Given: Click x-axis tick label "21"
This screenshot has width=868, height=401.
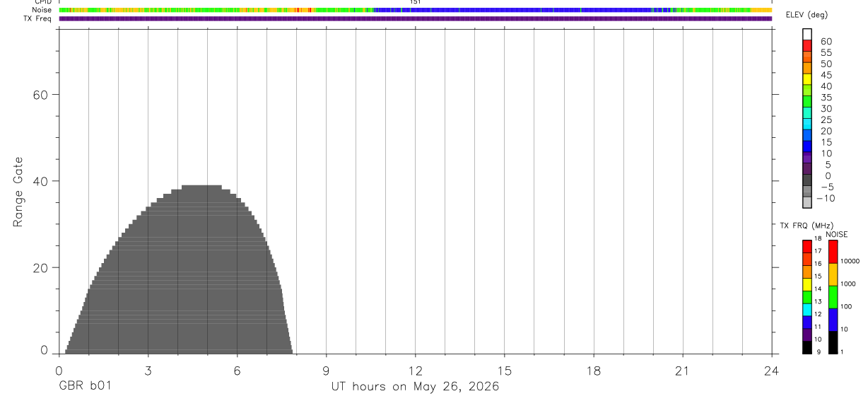Looking at the screenshot, I should pyautogui.click(x=682, y=371).
